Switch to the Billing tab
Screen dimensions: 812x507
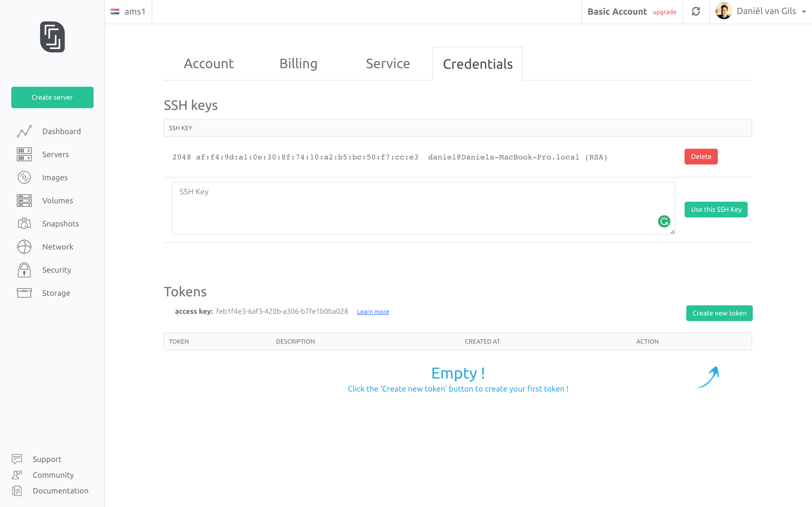[x=298, y=63]
